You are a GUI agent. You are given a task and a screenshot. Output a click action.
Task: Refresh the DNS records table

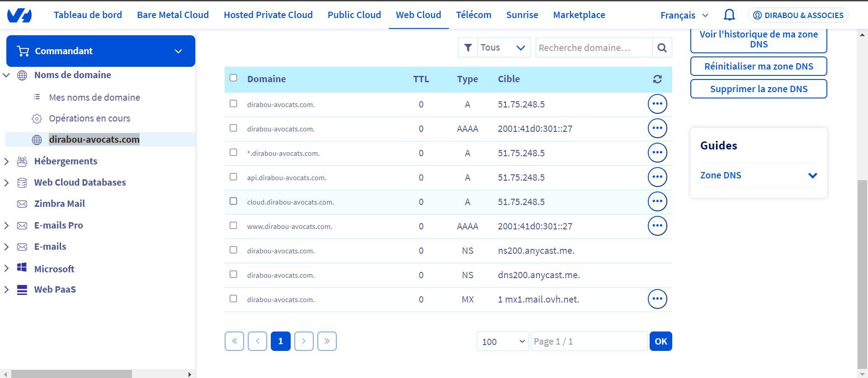(x=657, y=79)
